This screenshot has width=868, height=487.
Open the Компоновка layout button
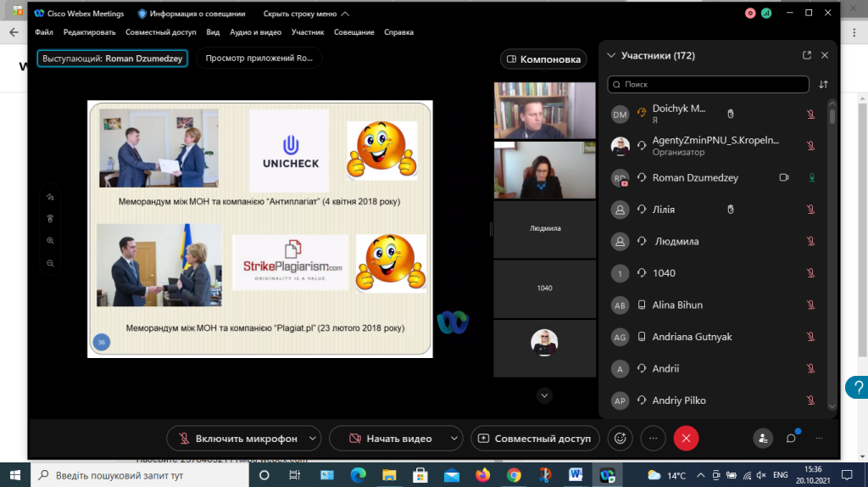coord(543,59)
